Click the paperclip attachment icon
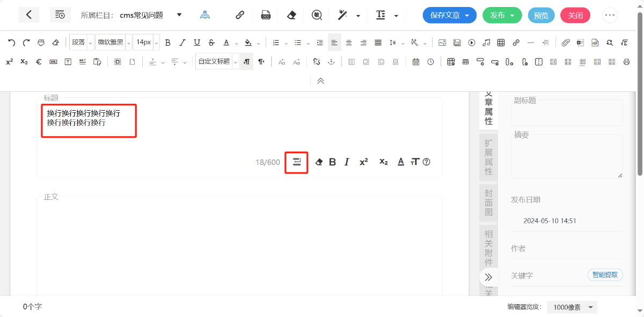Image resolution: width=644 pixels, height=317 pixels. tap(566, 42)
